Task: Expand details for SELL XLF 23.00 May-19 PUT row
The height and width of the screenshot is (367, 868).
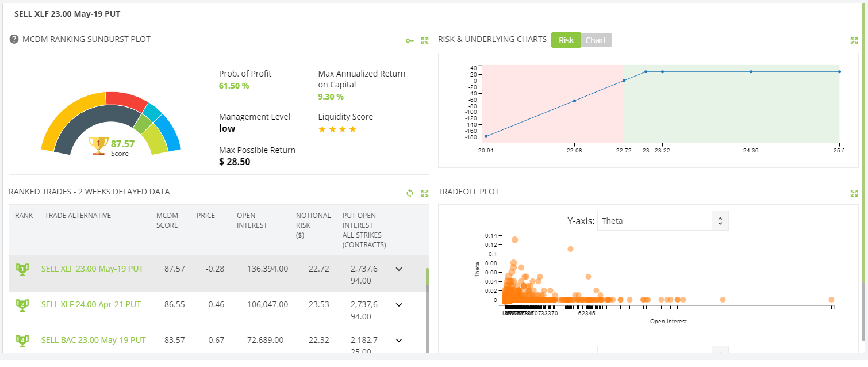Action: [399, 269]
